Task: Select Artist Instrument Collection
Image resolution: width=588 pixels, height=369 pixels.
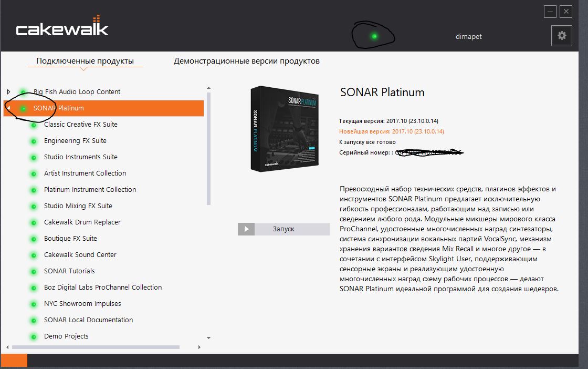Action: (x=85, y=173)
